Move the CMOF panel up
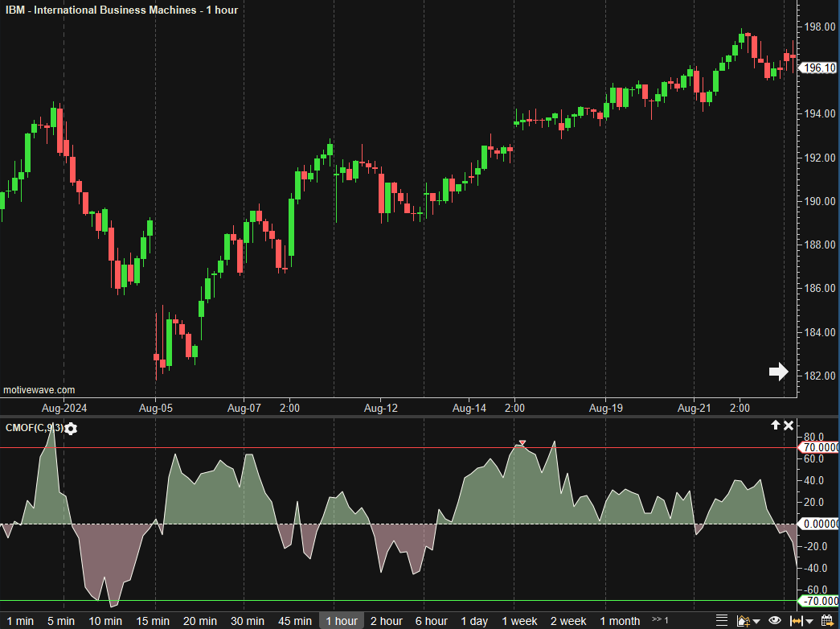The image size is (840, 629). coord(775,425)
